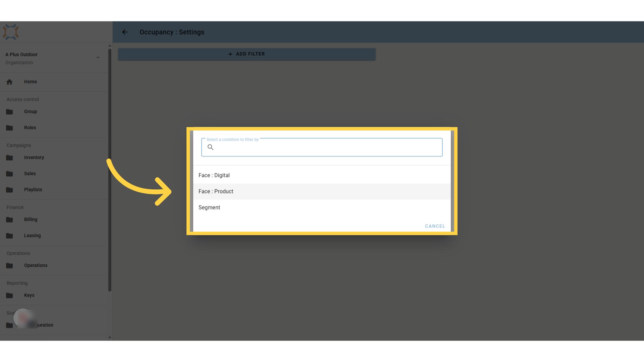644x362 pixels.
Task: Click the Leasing folder icon
Action: coord(9,236)
